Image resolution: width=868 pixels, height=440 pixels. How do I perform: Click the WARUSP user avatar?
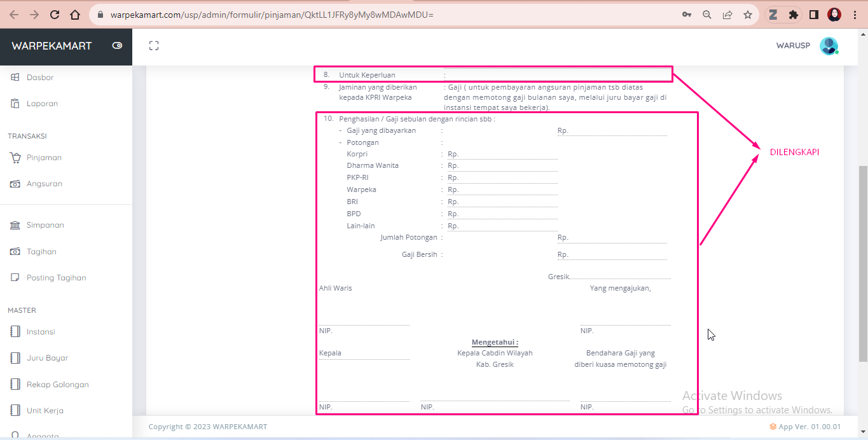coord(829,46)
